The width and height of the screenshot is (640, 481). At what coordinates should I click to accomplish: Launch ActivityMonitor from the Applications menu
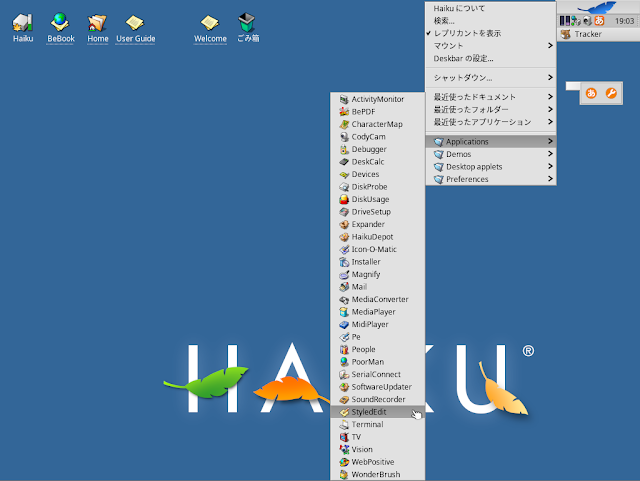point(378,99)
